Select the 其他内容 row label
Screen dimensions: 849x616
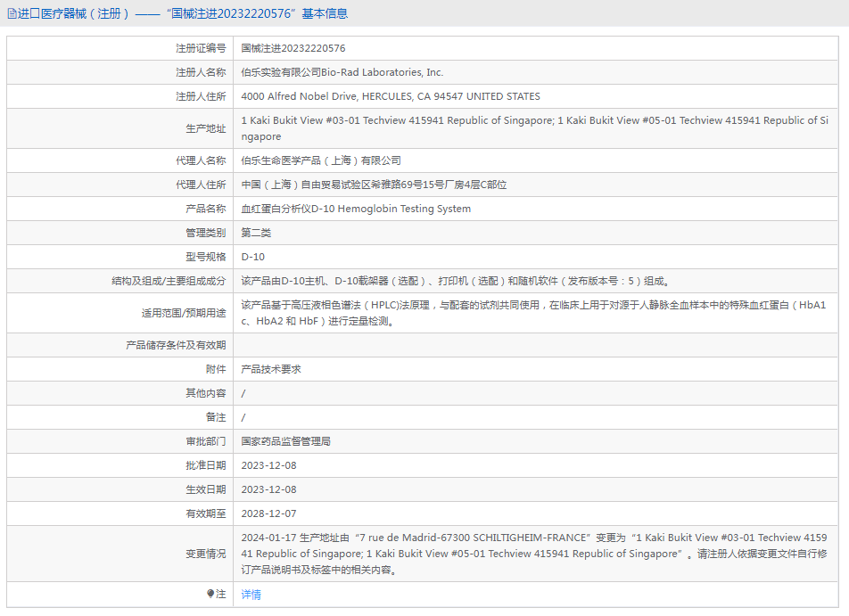(206, 393)
